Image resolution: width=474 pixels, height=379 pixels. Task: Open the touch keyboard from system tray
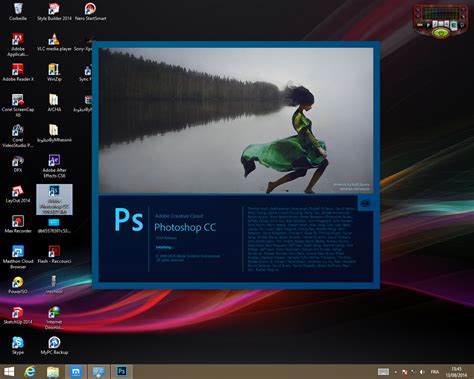[383, 372]
